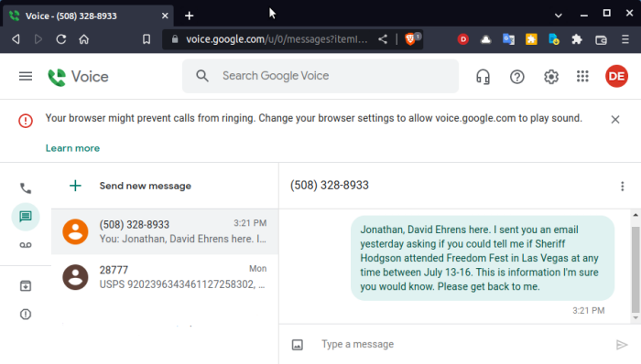Screen dimensions: 641x364
Task: Open the tab search dropdown chevron
Action: [x=558, y=16]
